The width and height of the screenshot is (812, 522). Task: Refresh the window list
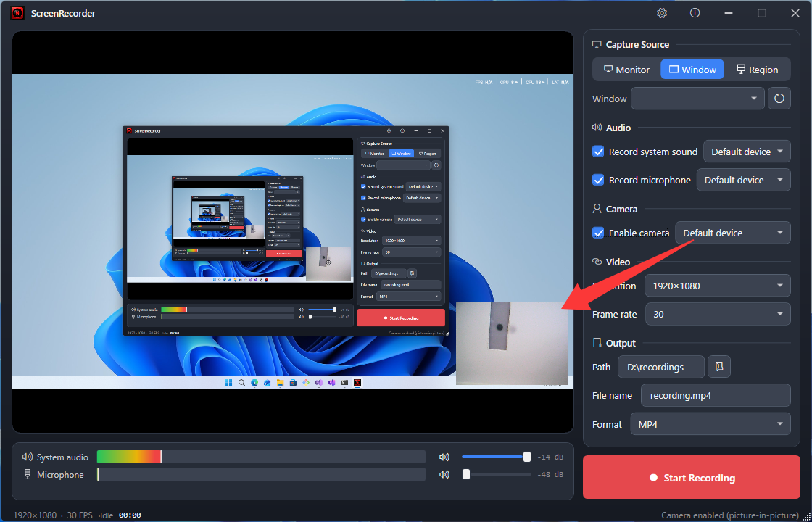coord(779,99)
